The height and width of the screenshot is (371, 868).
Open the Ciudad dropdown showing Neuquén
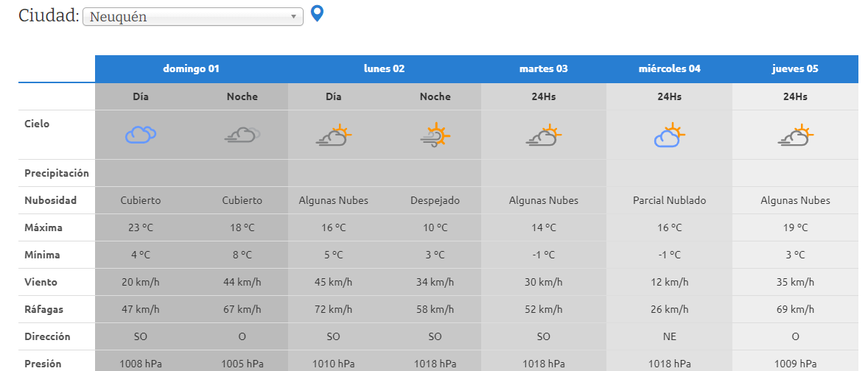click(193, 17)
